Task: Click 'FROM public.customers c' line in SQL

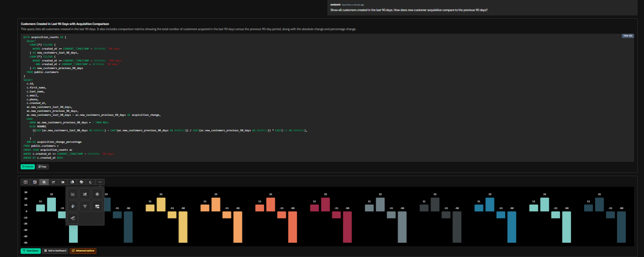Action: tap(41, 146)
